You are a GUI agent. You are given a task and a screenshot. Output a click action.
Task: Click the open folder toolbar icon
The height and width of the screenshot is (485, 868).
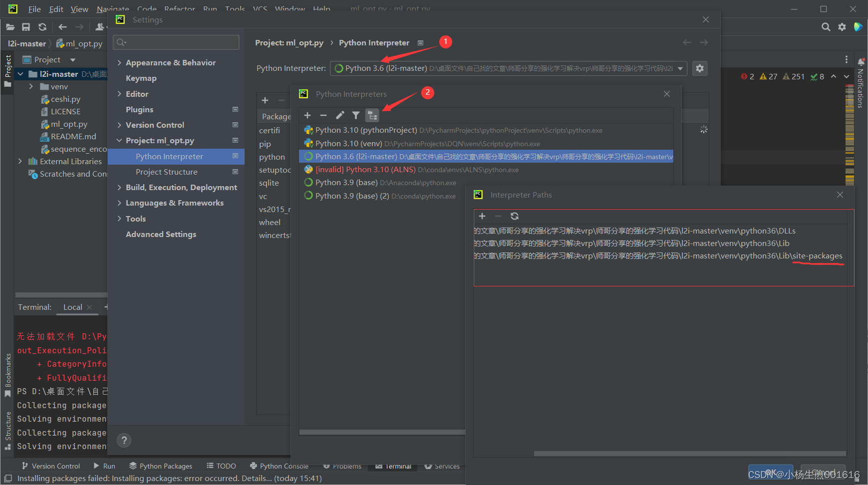coord(10,27)
